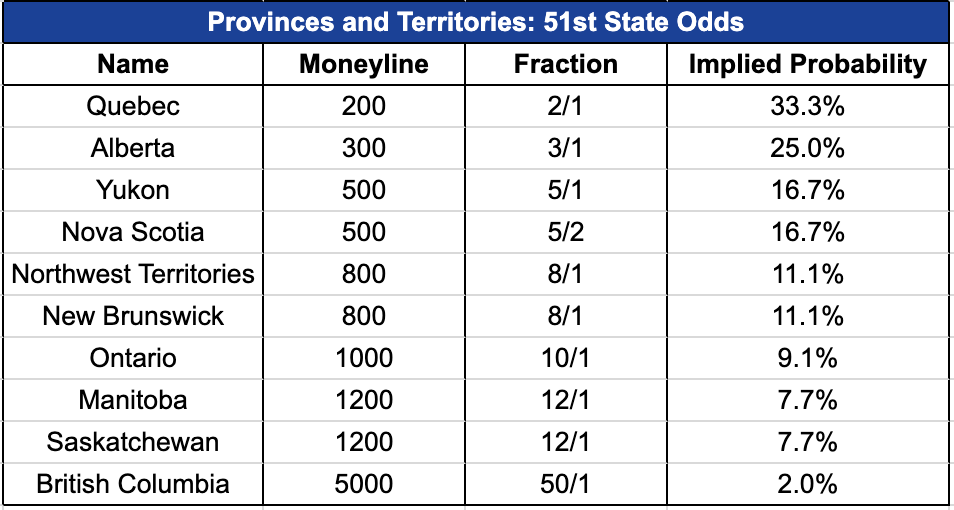Screen dimensions: 954x510
Task: Click the 50/1 fraction cell
Action: (566, 484)
